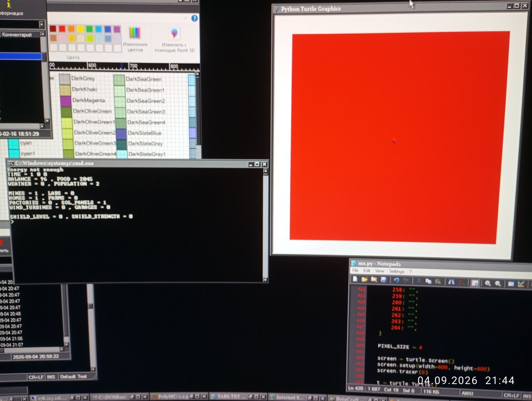This screenshot has height=401, width=532.
Task: Click the TABS.TXT taskbar button
Action: pos(239,397)
